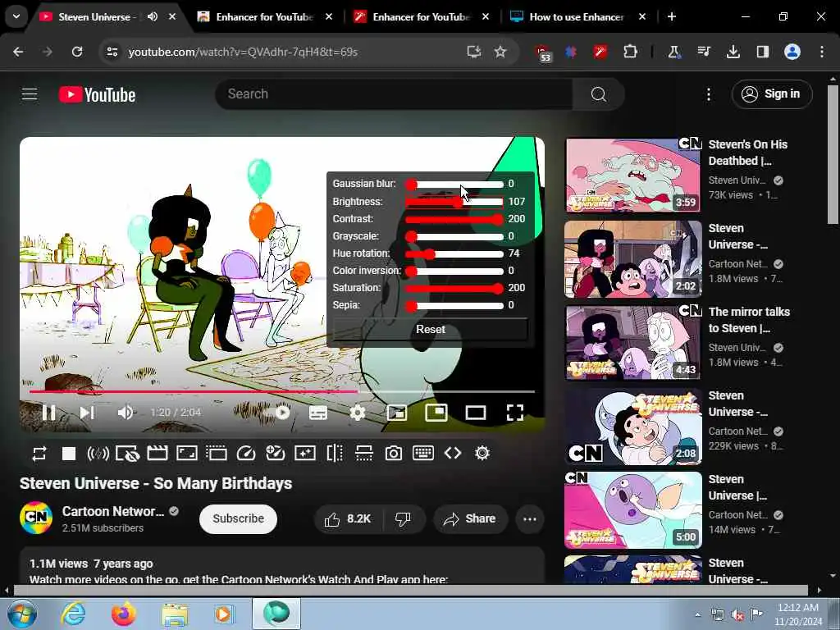Click the Grayscale slider track
The image size is (840, 630).
point(454,236)
